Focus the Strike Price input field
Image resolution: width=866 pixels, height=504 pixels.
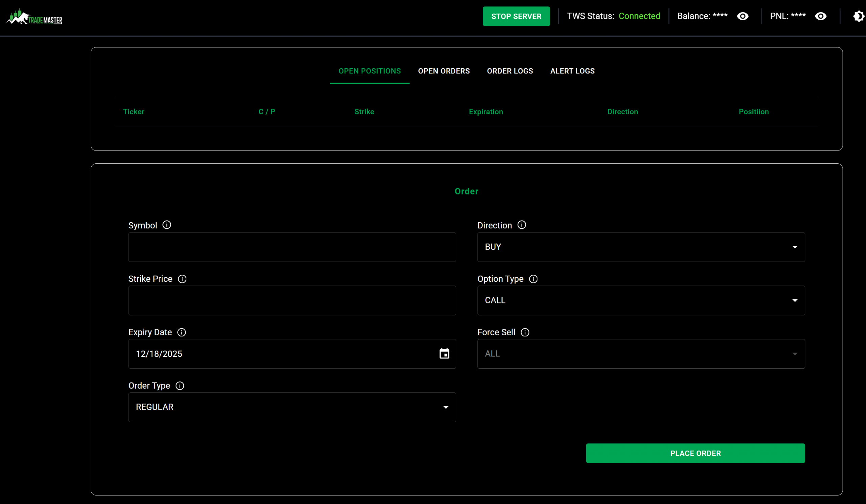pyautogui.click(x=292, y=300)
